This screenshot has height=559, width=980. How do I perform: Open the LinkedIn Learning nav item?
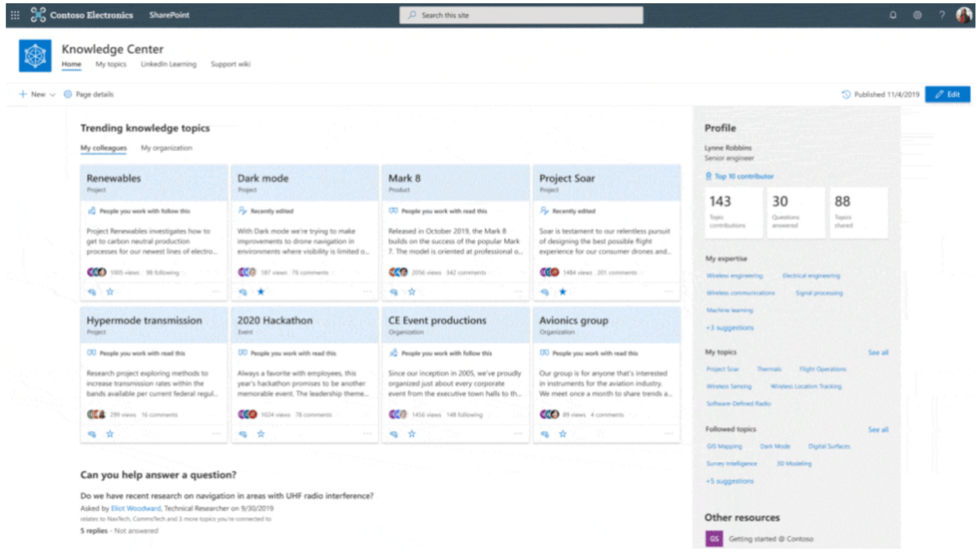pyautogui.click(x=168, y=64)
